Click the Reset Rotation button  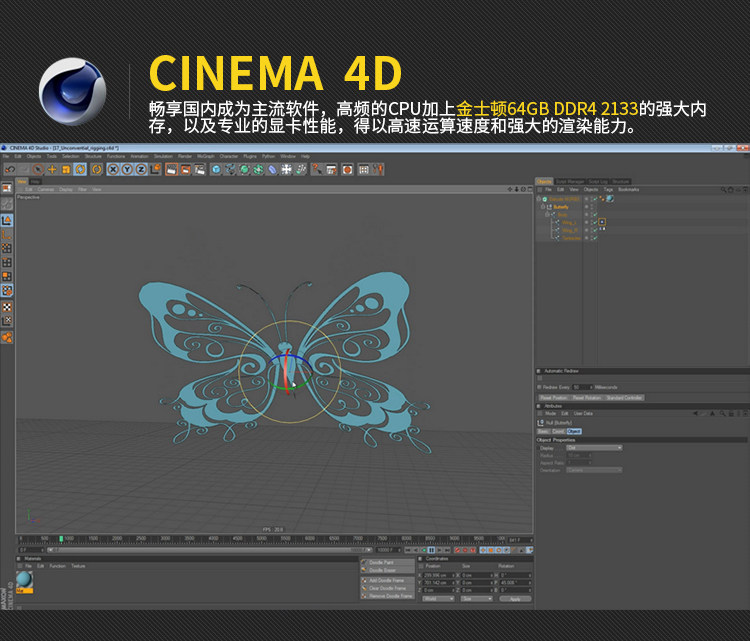[x=586, y=398]
